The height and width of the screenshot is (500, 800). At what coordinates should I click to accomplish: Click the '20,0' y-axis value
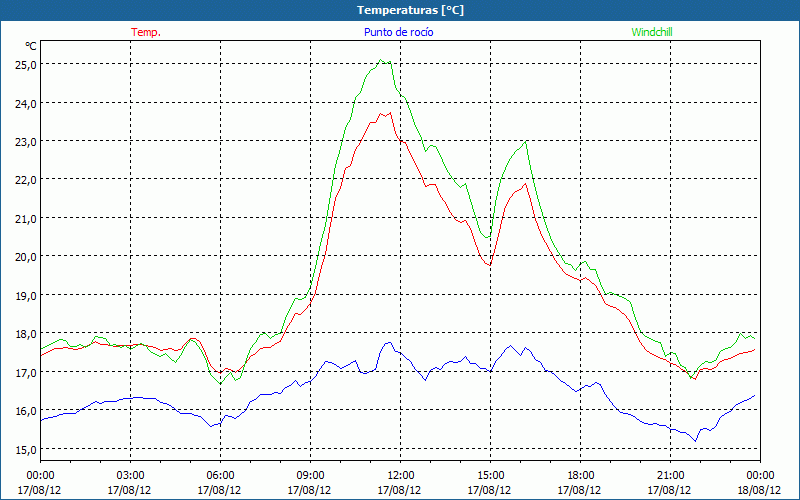[x=26, y=257]
